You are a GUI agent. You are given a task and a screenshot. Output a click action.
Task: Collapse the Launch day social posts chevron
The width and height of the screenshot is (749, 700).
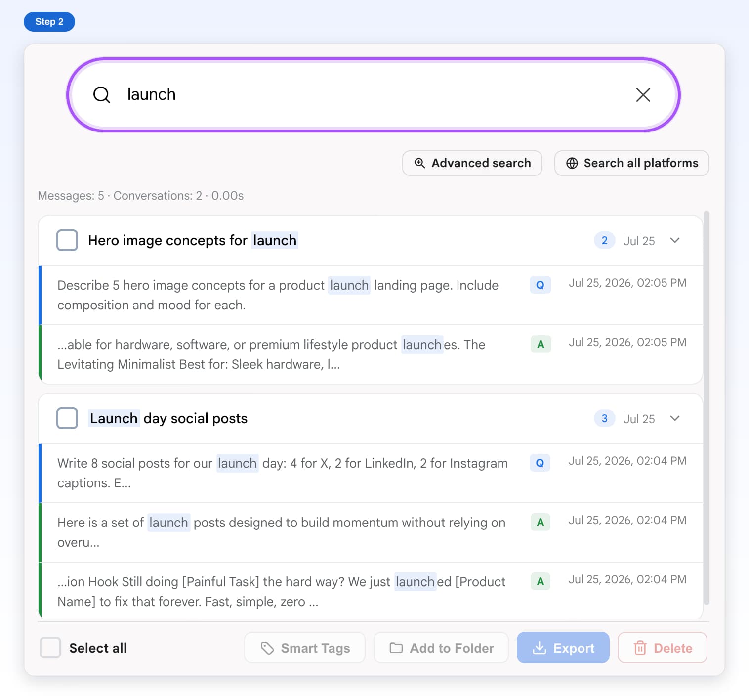pyautogui.click(x=675, y=418)
